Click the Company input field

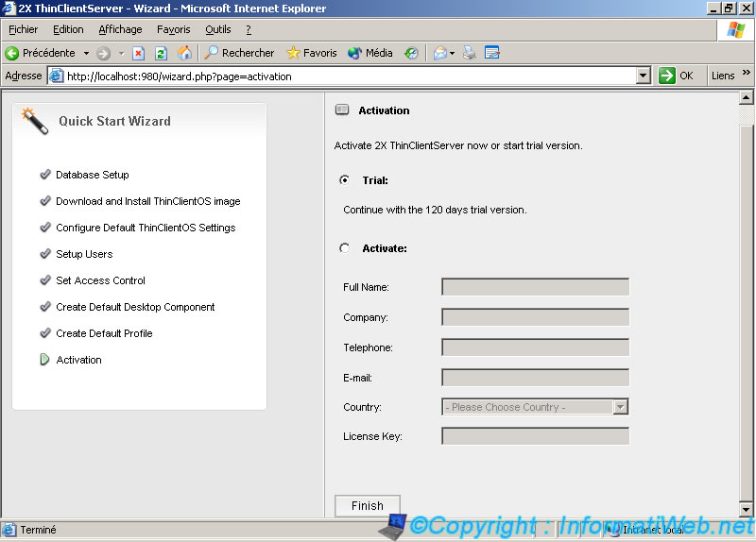[x=535, y=317]
